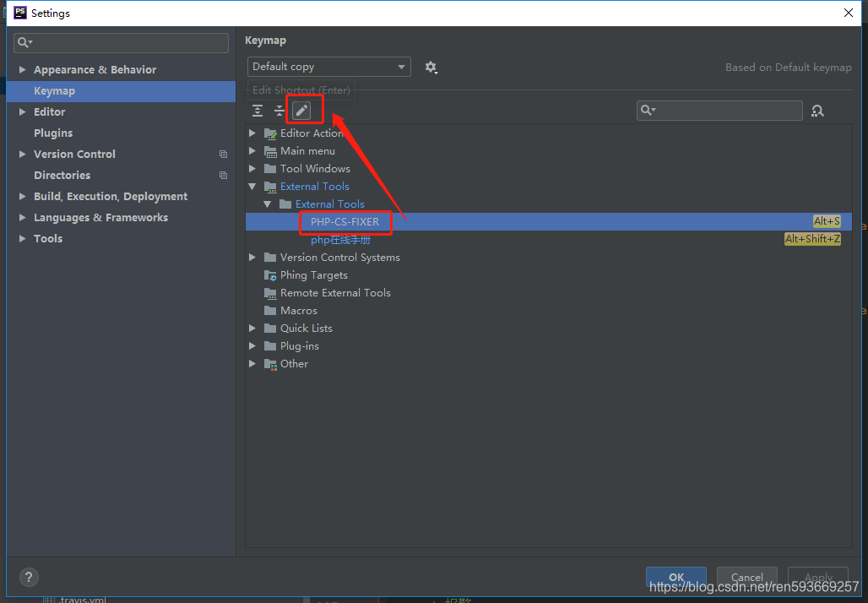Click the search icon in keymap filter box
The width and height of the screenshot is (868, 603).
[648, 110]
